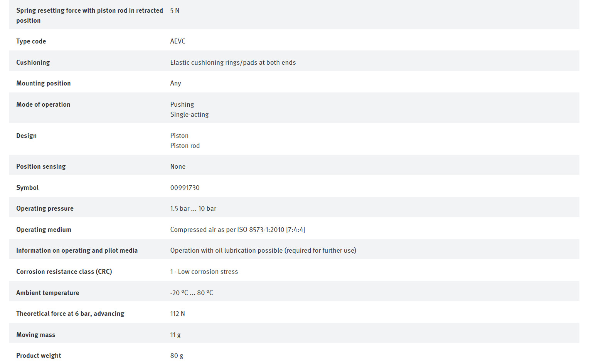Screen dimensions: 596x364
Task: Click the Type code value AEVC
Action: click(178, 41)
